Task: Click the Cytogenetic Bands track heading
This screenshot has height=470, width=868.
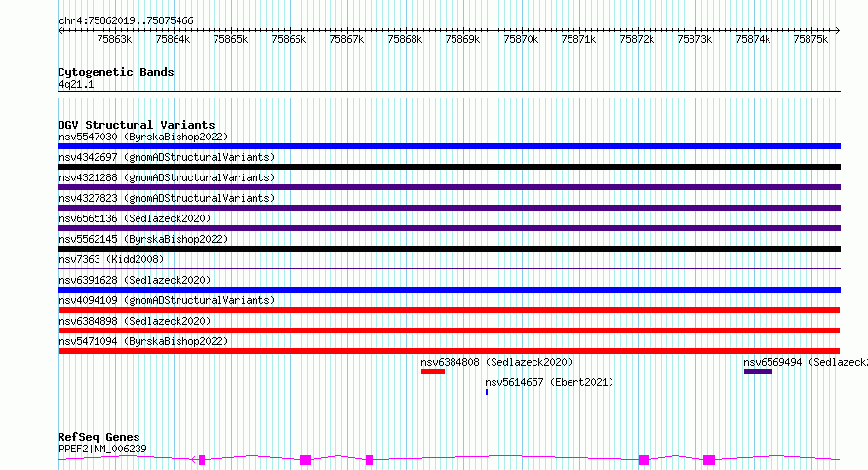Action: tap(116, 72)
